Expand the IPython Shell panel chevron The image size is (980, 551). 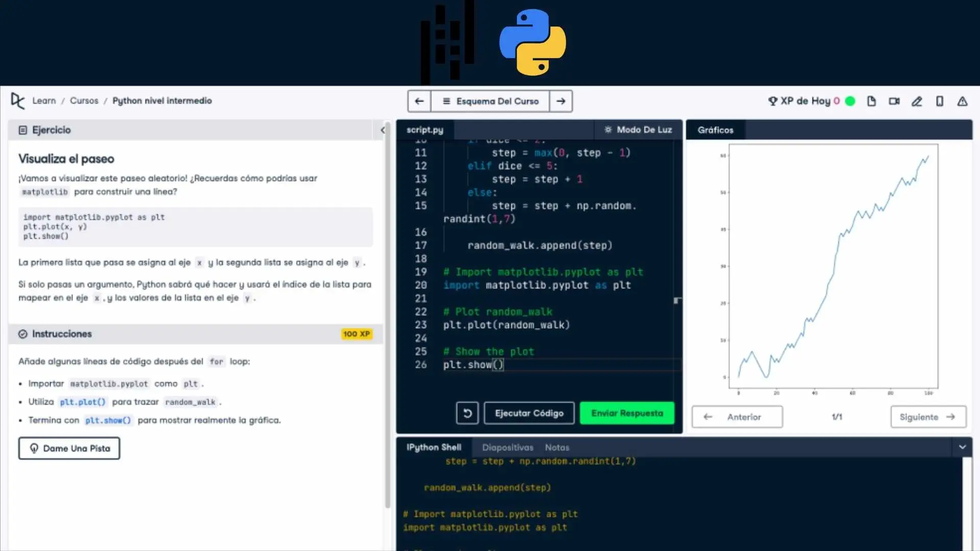pyautogui.click(x=963, y=446)
